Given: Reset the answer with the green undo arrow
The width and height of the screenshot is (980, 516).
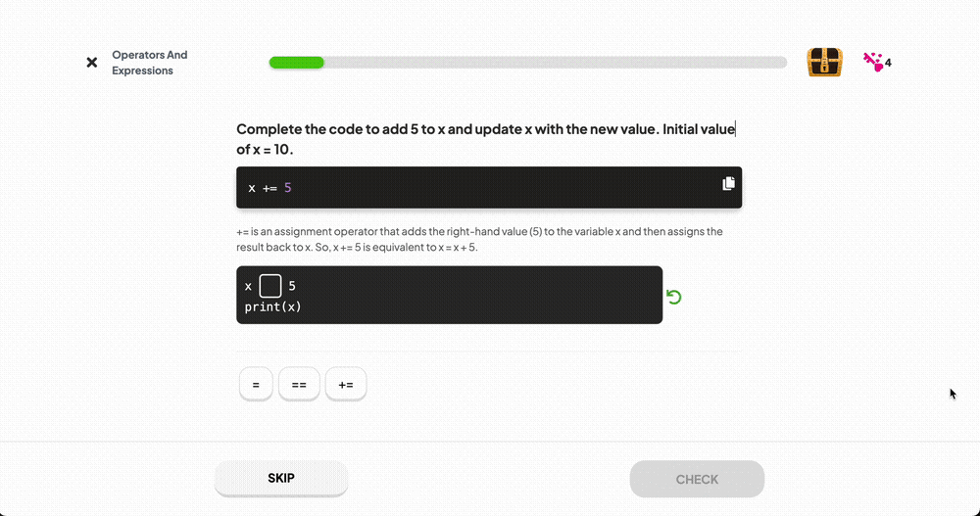Looking at the screenshot, I should tap(674, 297).
